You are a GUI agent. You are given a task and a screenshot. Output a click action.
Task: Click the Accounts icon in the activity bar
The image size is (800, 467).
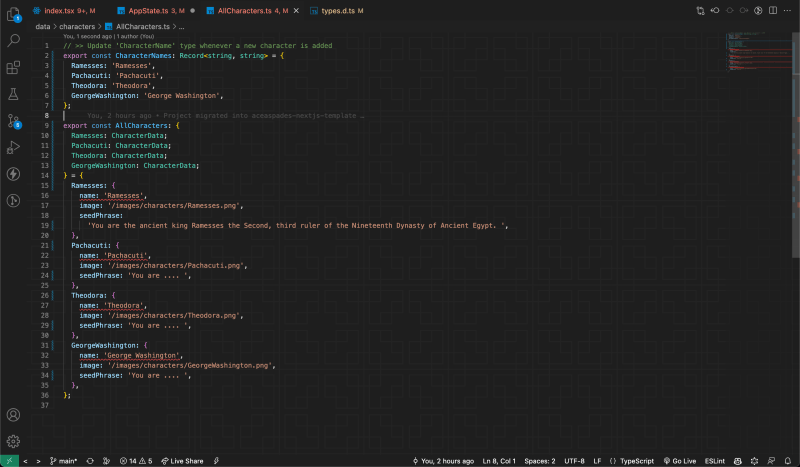(x=14, y=414)
